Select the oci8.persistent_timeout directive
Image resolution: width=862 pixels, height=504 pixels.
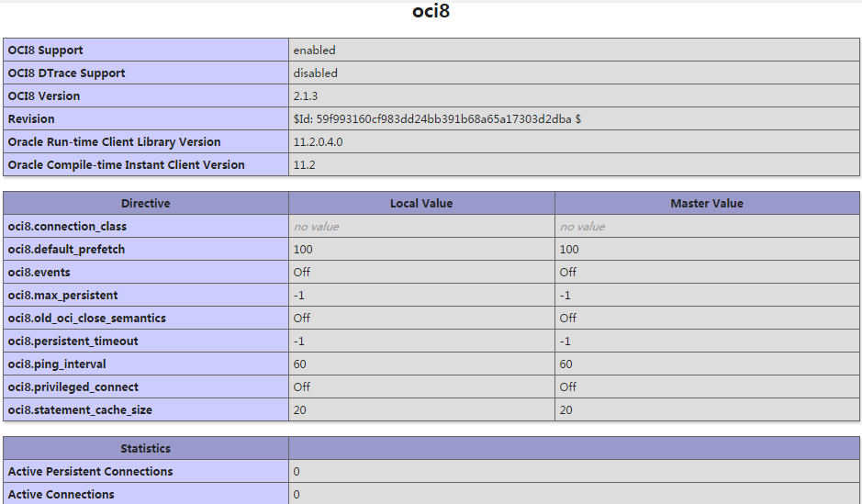(x=73, y=342)
